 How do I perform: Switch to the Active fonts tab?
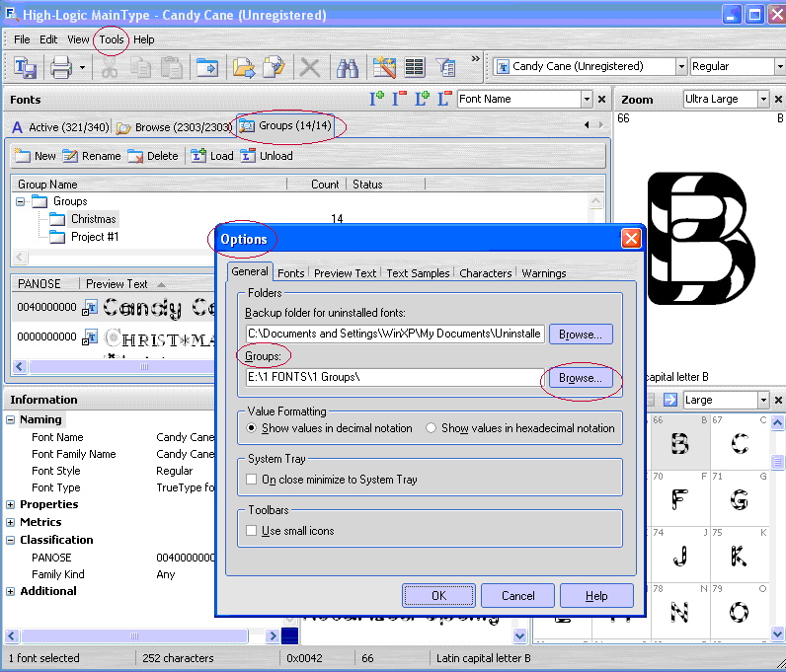click(60, 127)
